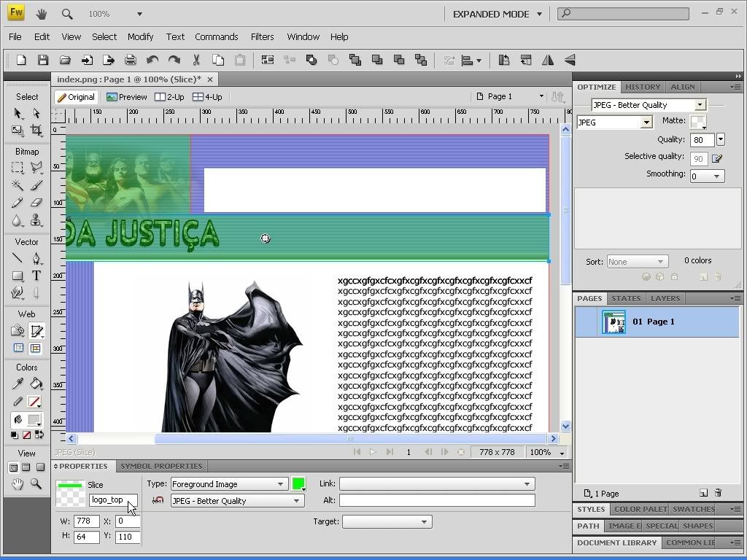
Task: Open the Matte color swatch
Action: pyautogui.click(x=698, y=122)
